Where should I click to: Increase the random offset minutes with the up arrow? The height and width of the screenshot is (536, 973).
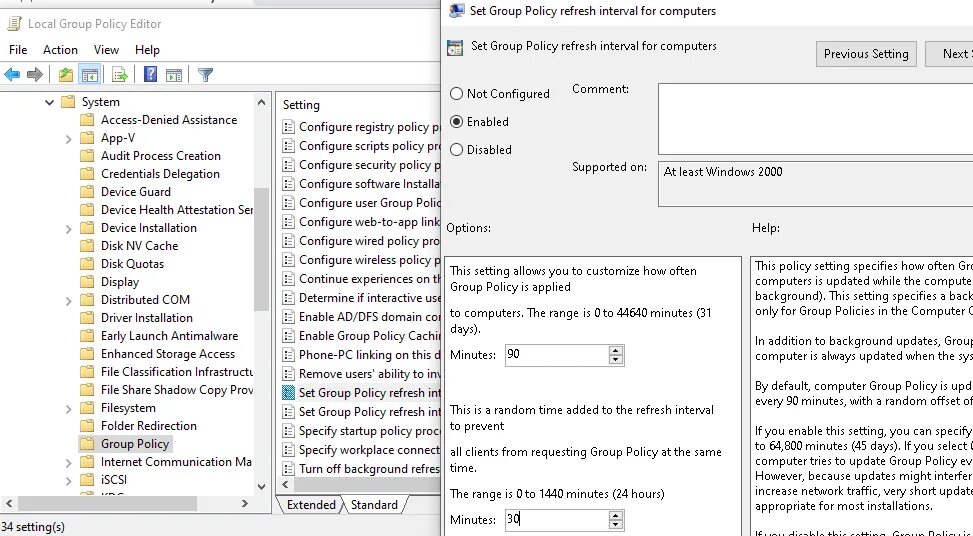[616, 516]
